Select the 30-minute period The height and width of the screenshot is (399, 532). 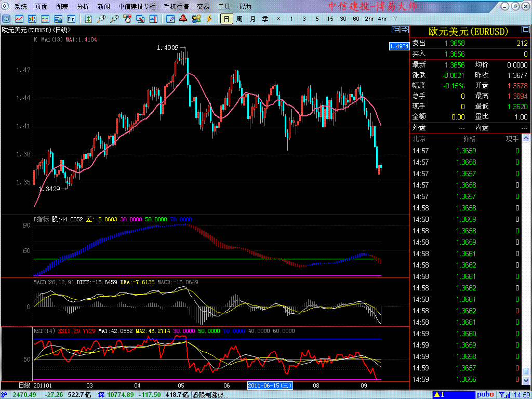point(343,19)
